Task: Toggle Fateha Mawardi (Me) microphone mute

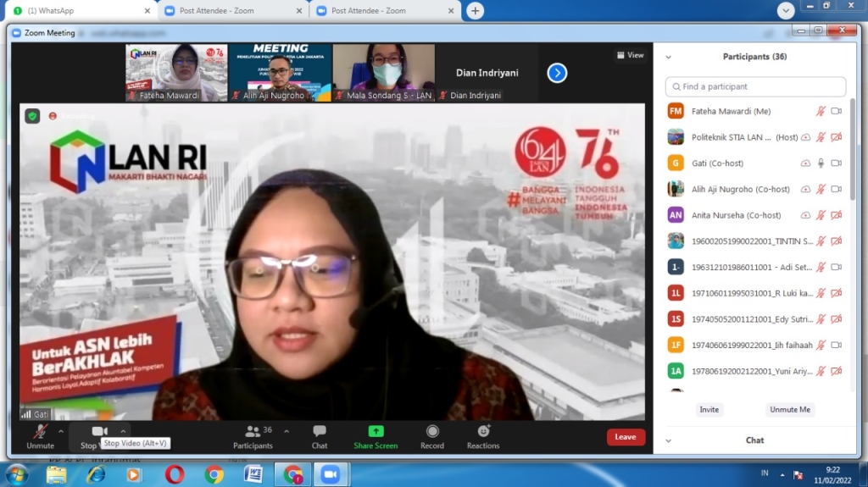Action: tap(821, 111)
